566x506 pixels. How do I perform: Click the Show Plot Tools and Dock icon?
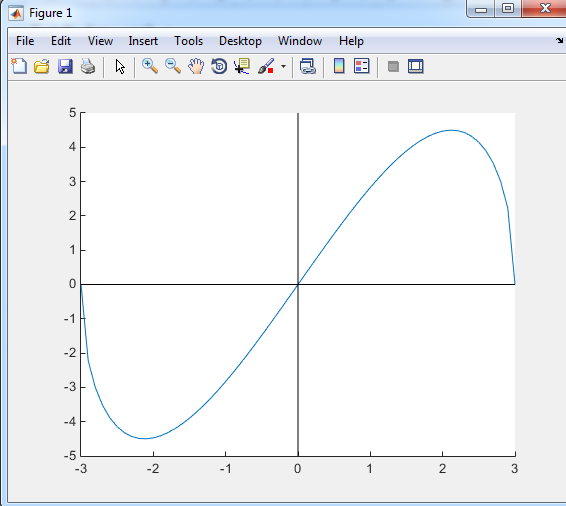tap(415, 66)
